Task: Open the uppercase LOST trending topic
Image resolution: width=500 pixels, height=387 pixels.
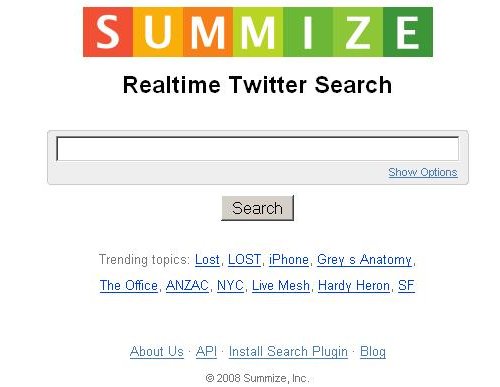Action: [x=244, y=260]
